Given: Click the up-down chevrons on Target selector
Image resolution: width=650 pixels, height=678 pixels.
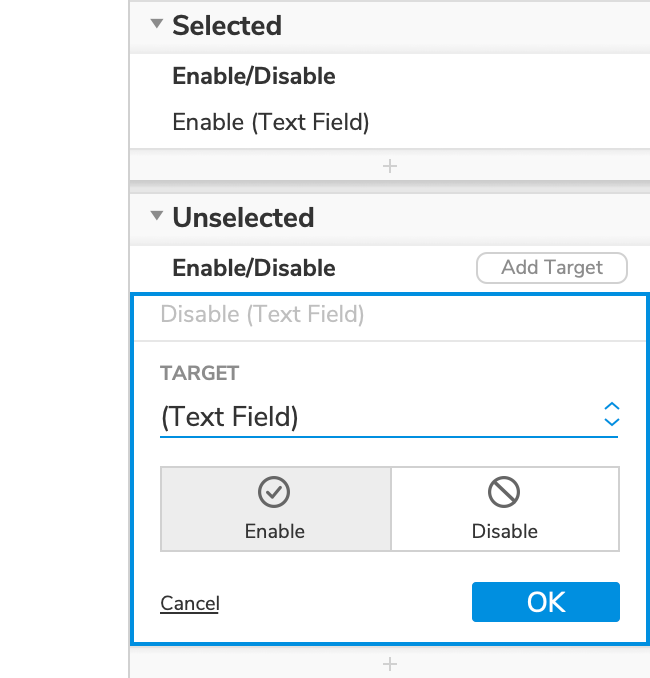Looking at the screenshot, I should [x=612, y=415].
